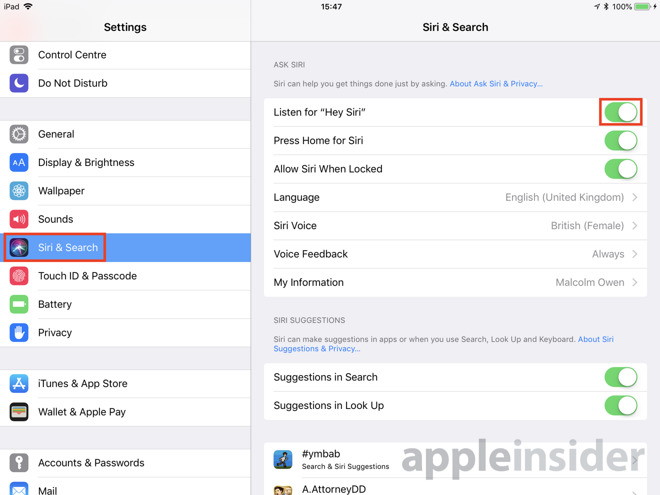Open the About Ask Siri & Privacy link
Viewport: 660px width, 495px height.
click(496, 84)
